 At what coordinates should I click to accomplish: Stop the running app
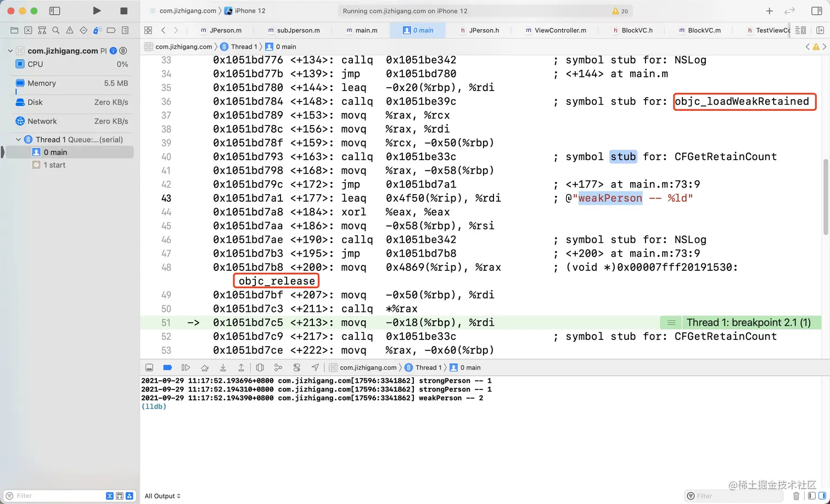coord(124,11)
